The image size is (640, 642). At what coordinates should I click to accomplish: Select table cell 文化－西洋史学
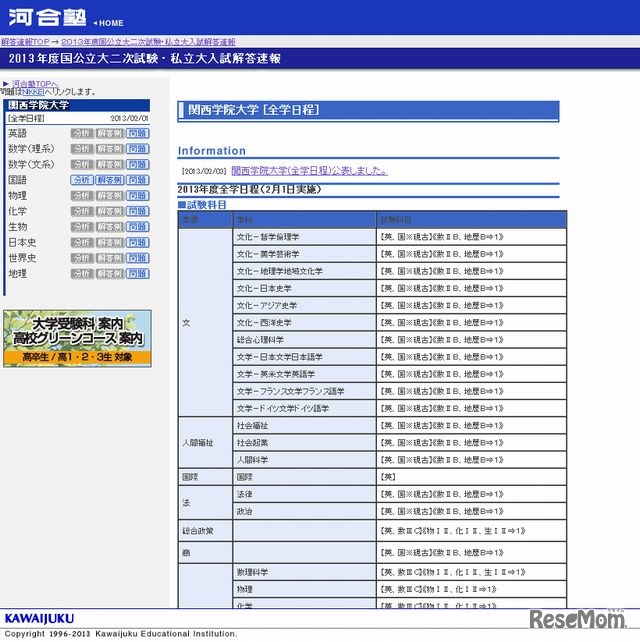pos(304,323)
